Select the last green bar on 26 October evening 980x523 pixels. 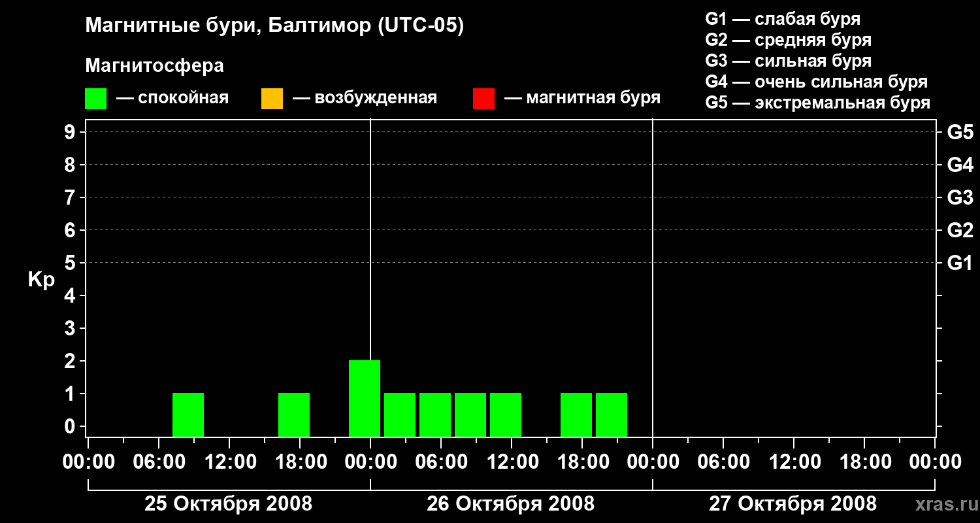point(612,414)
